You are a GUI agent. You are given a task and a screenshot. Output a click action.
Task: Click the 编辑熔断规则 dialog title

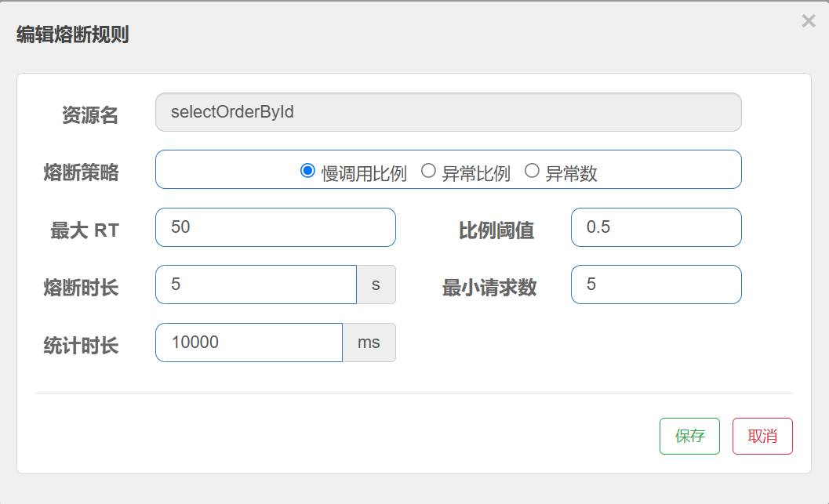click(x=73, y=34)
